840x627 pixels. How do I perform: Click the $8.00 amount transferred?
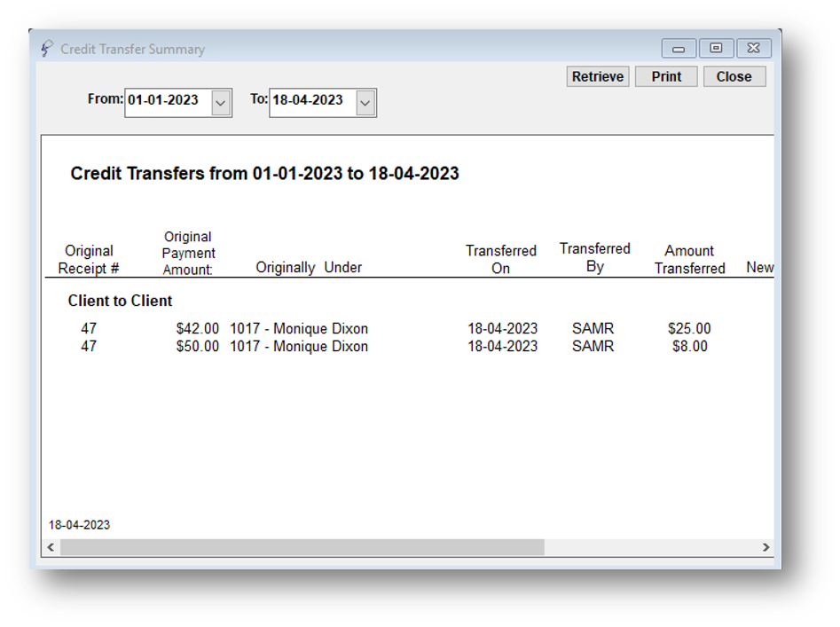pos(690,347)
